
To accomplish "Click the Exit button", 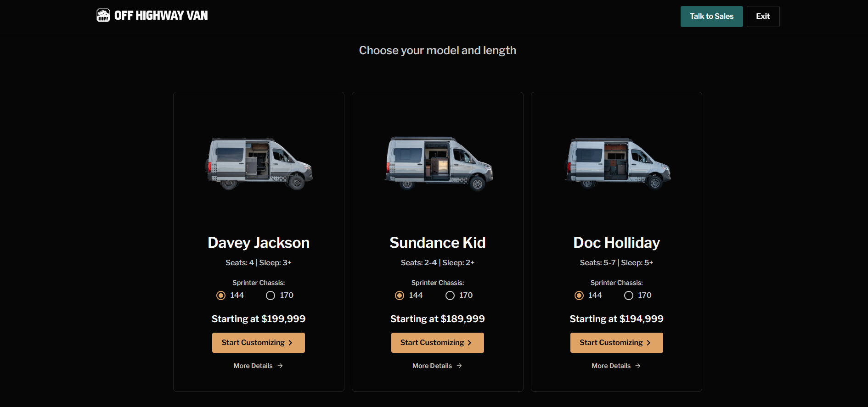I will pyautogui.click(x=763, y=17).
